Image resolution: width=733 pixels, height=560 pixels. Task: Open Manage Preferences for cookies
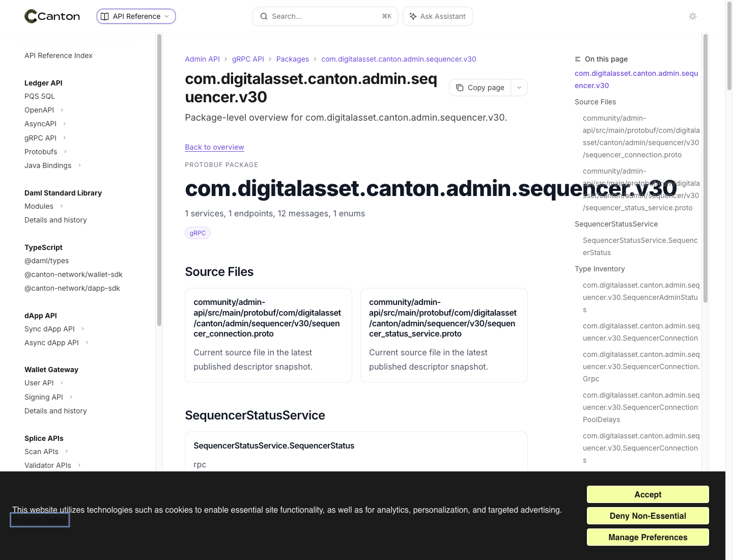[x=647, y=537]
